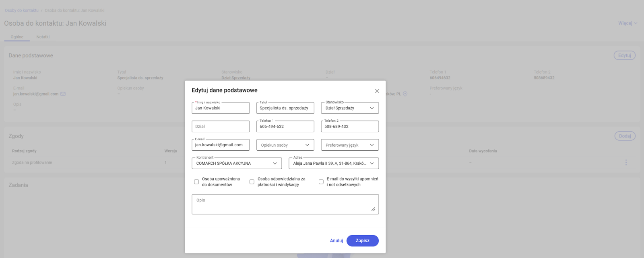The image size is (644, 258).
Task: Switch to the Notatki tab
Action: [43, 37]
